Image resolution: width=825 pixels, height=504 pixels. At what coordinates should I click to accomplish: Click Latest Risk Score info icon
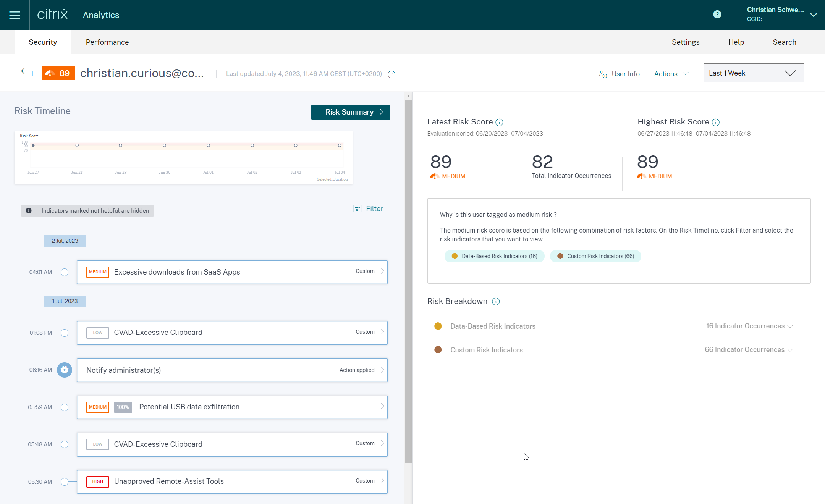pos(499,122)
